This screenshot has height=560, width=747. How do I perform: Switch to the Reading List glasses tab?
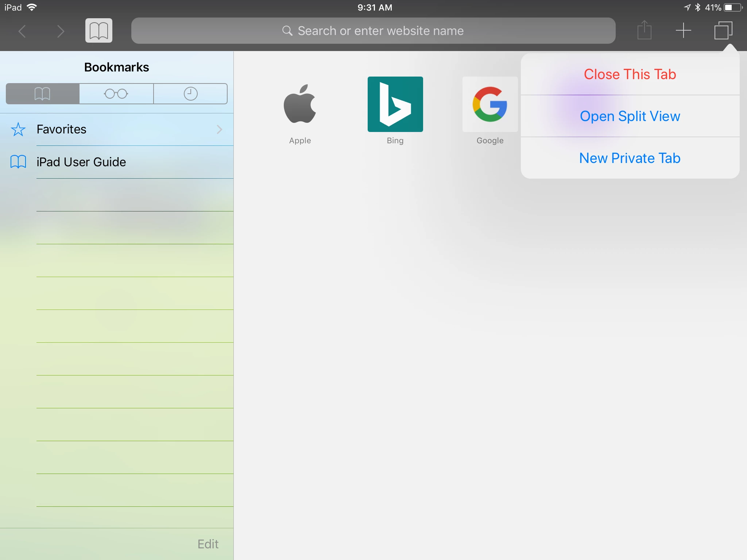tap(116, 94)
